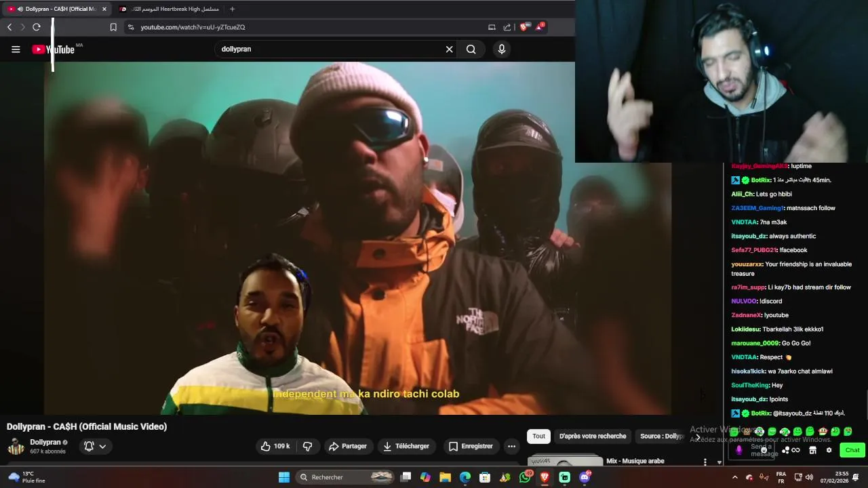Open chat infinity subscription icon
Viewport: 868px width, 488px height.
coord(795,450)
